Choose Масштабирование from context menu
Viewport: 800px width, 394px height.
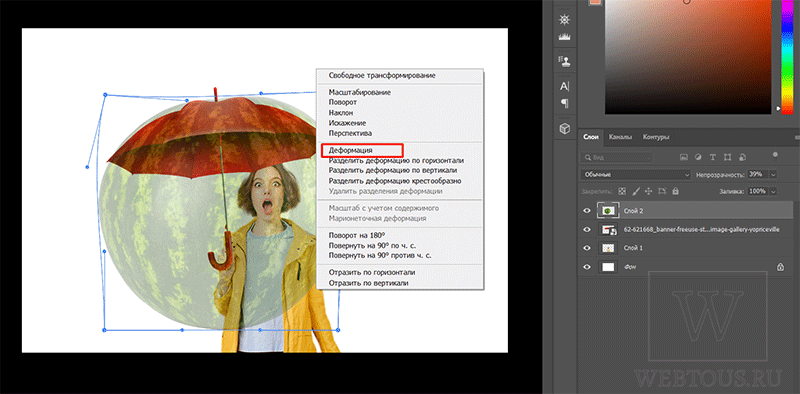(360, 92)
